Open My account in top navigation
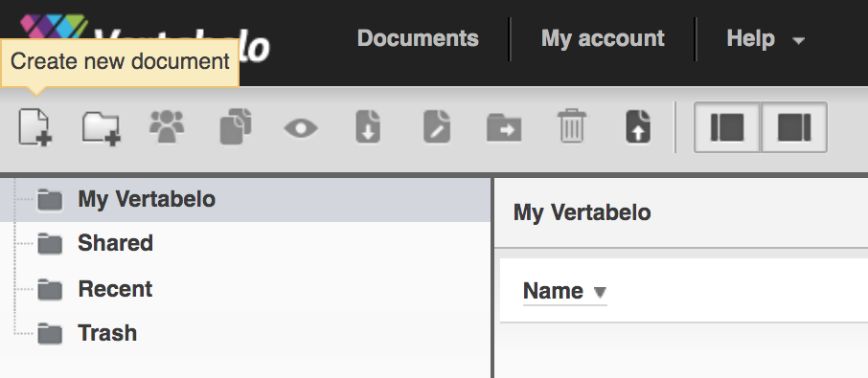 (x=603, y=38)
